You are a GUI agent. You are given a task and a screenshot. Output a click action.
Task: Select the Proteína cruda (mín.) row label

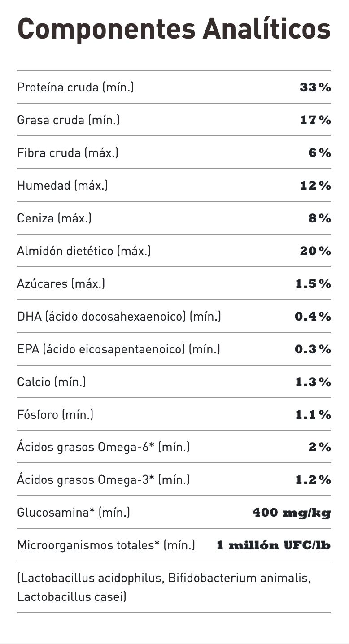pyautogui.click(x=75, y=87)
